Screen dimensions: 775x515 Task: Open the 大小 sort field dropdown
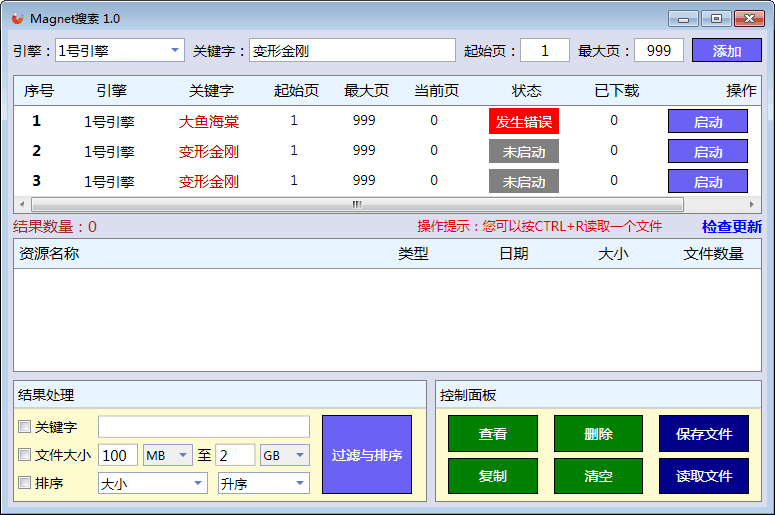pos(152,483)
